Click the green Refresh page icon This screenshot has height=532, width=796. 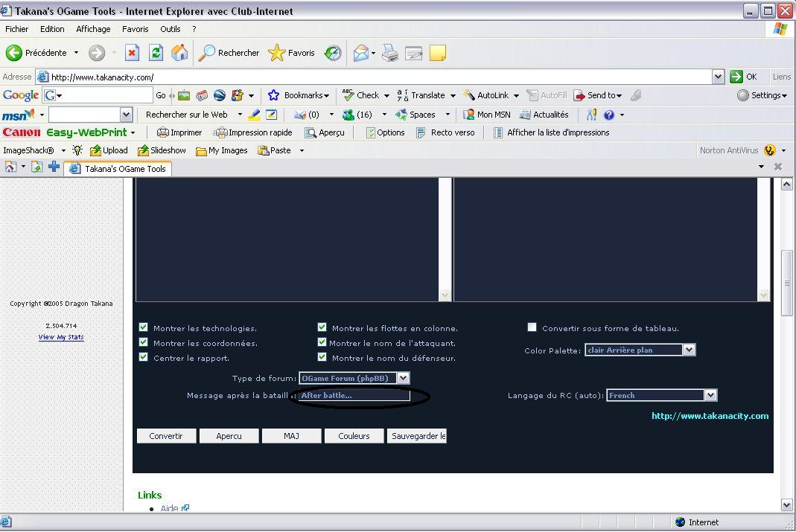[156, 53]
